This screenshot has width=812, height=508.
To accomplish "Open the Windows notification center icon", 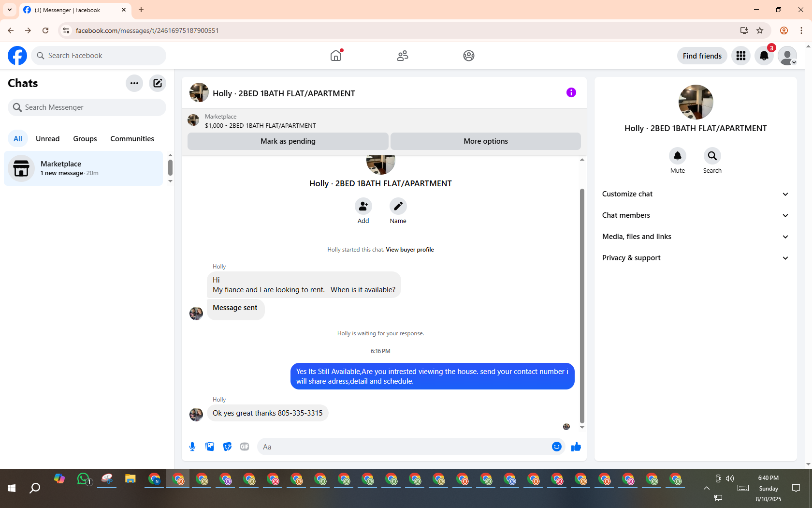I will pos(796,488).
